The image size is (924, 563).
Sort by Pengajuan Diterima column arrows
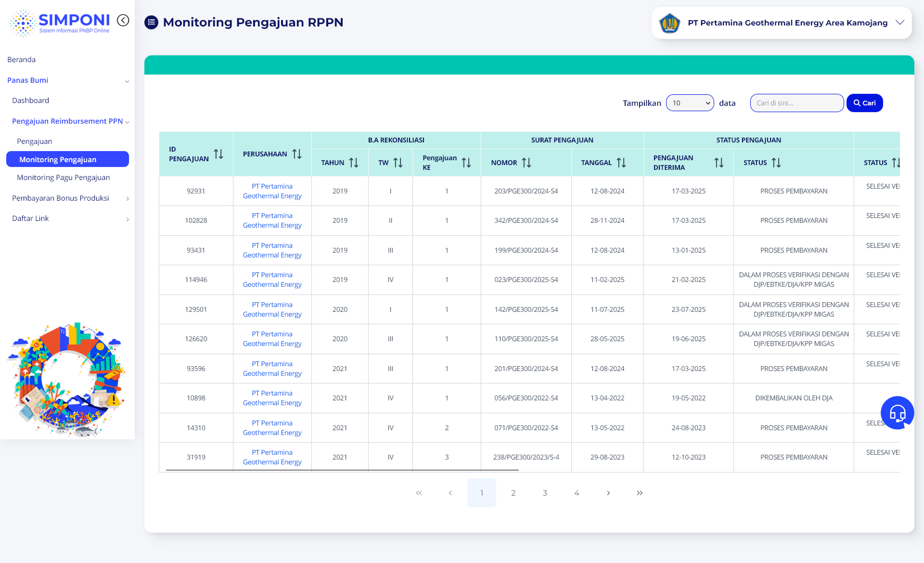(719, 163)
